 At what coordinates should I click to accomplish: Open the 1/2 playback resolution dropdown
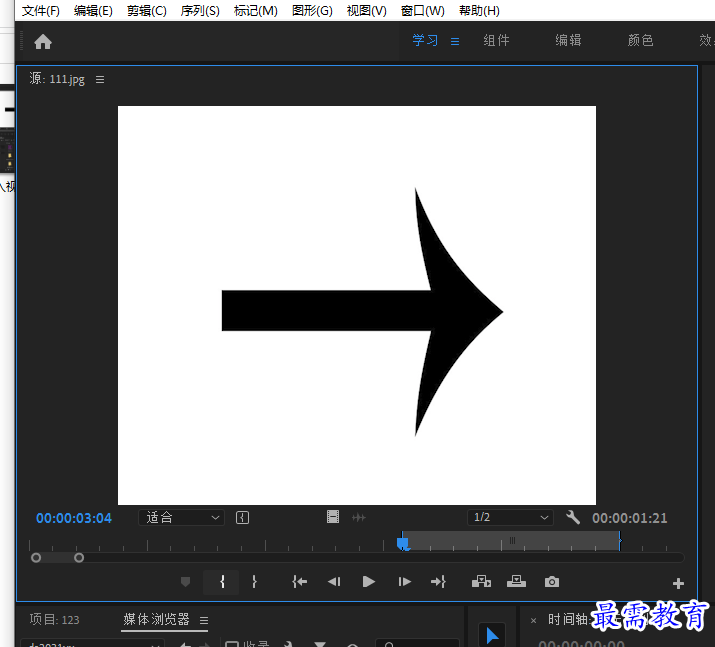click(510, 518)
